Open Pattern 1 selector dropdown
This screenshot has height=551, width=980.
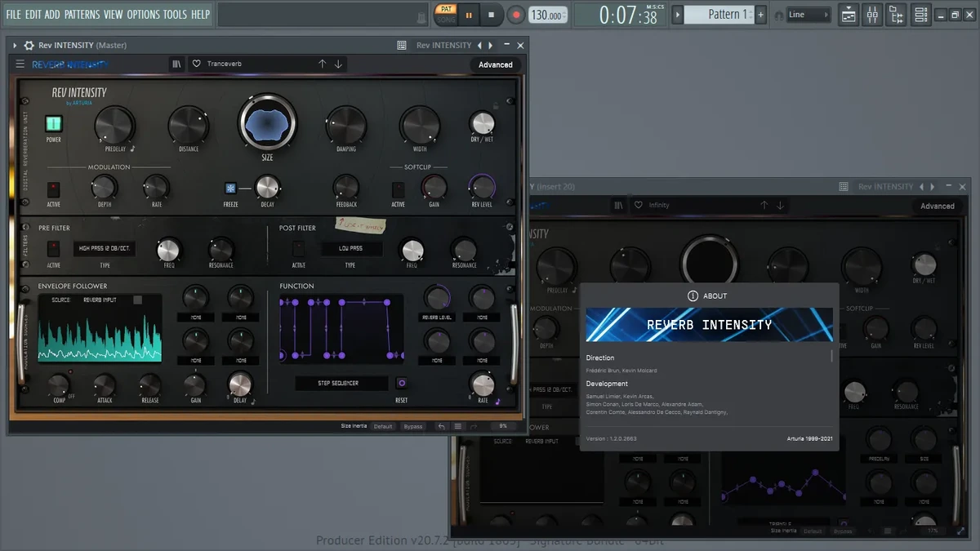(719, 15)
